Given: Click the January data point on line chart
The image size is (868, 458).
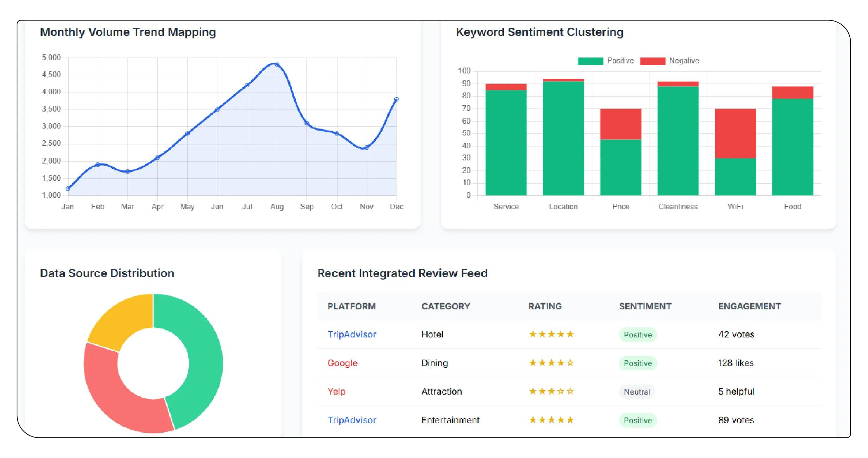Looking at the screenshot, I should [68, 189].
